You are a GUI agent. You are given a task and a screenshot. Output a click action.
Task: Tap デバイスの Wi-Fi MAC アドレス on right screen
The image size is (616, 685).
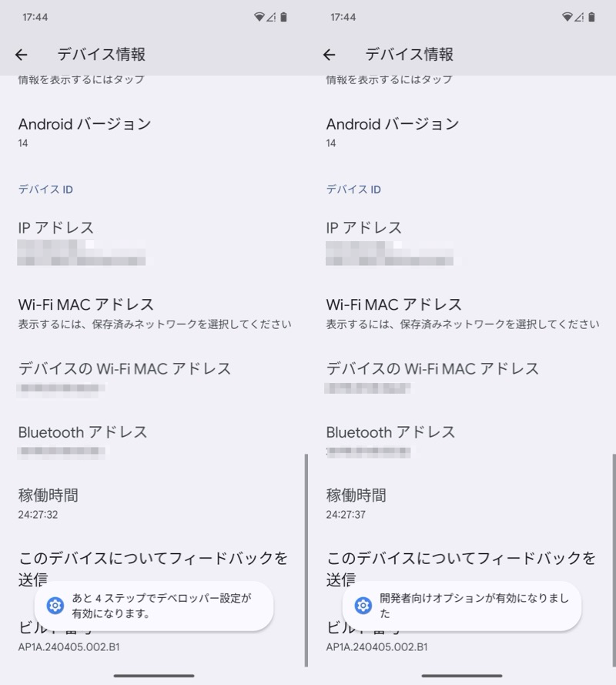tap(432, 376)
